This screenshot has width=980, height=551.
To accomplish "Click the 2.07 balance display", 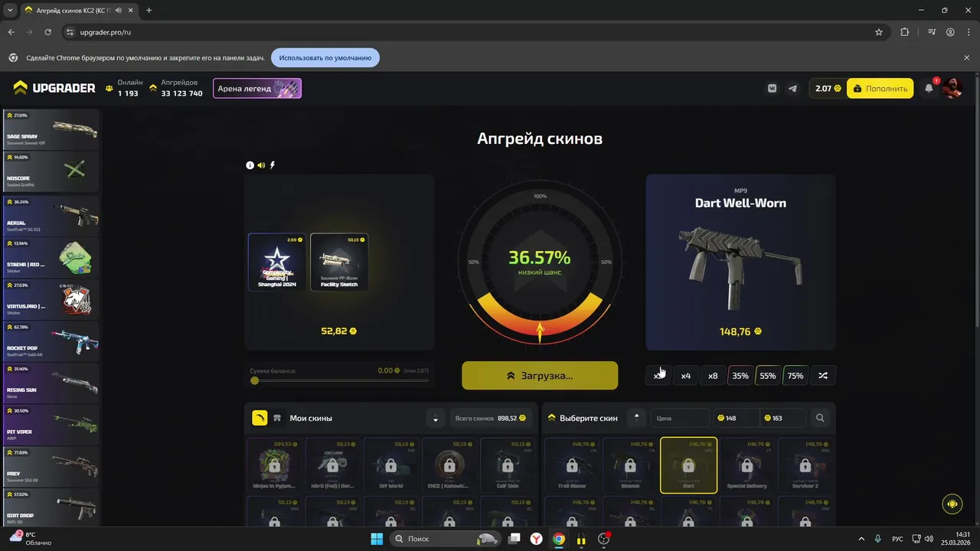I will pyautogui.click(x=828, y=88).
